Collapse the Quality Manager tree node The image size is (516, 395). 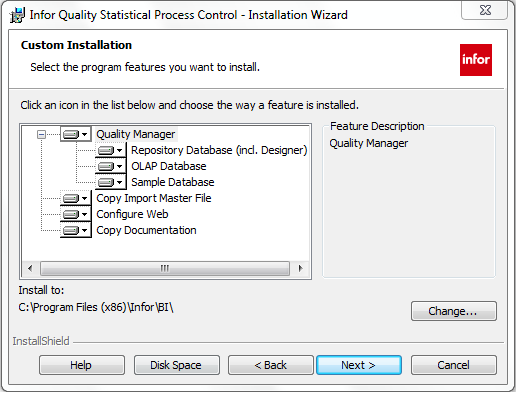(x=41, y=135)
